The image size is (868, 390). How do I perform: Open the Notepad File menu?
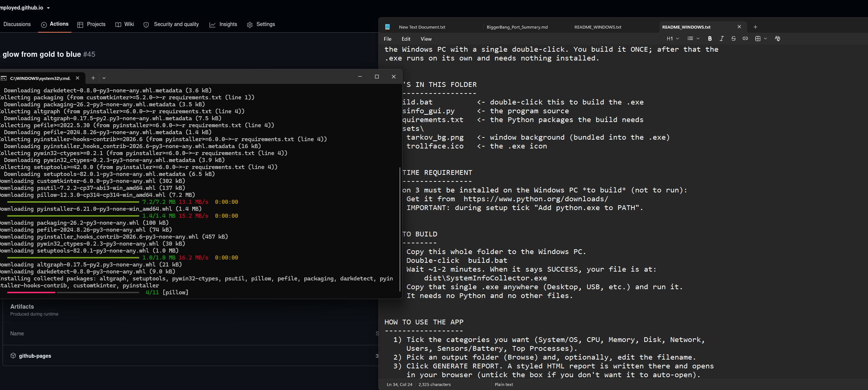coord(387,39)
